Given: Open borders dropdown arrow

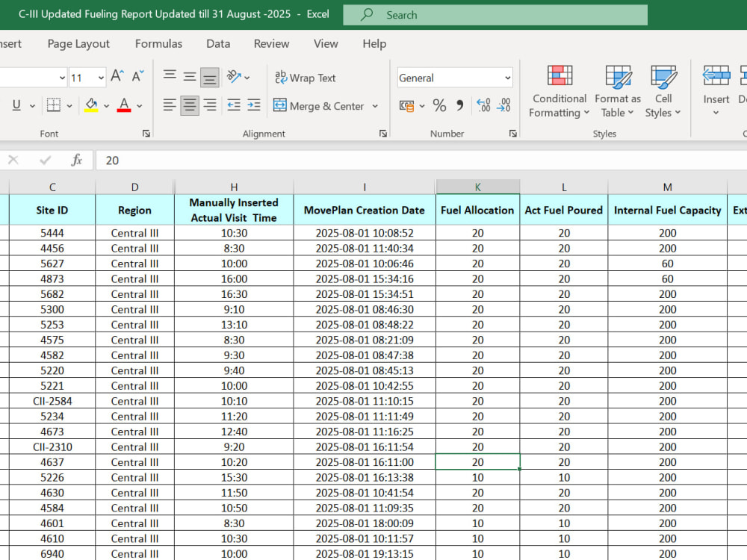Looking at the screenshot, I should pyautogui.click(x=69, y=106).
